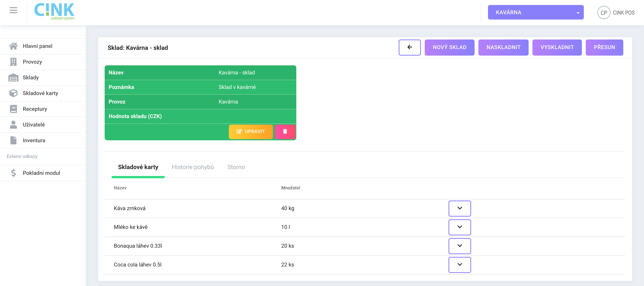Click the Provoz value Kavárna
This screenshot has width=644, height=286.
pyautogui.click(x=228, y=102)
